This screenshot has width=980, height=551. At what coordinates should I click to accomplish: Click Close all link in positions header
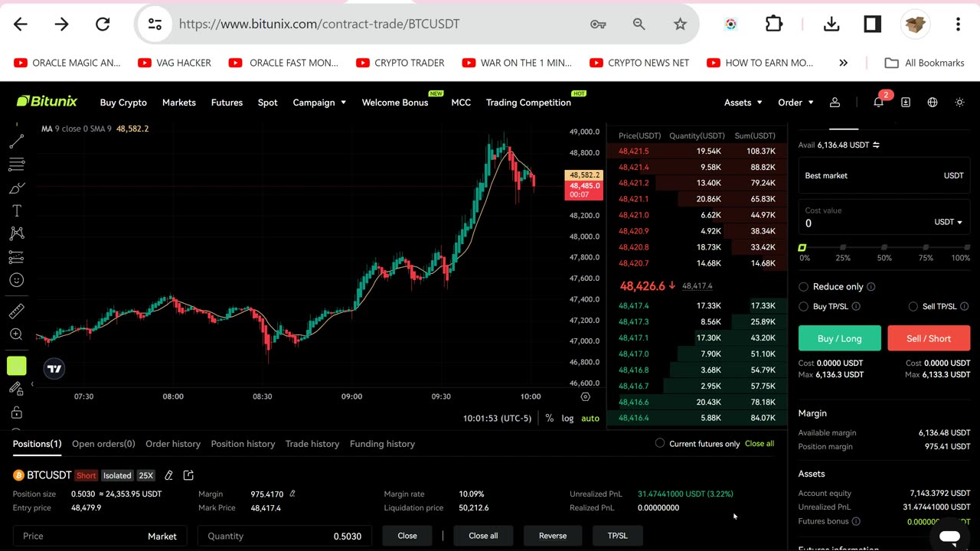tap(759, 443)
